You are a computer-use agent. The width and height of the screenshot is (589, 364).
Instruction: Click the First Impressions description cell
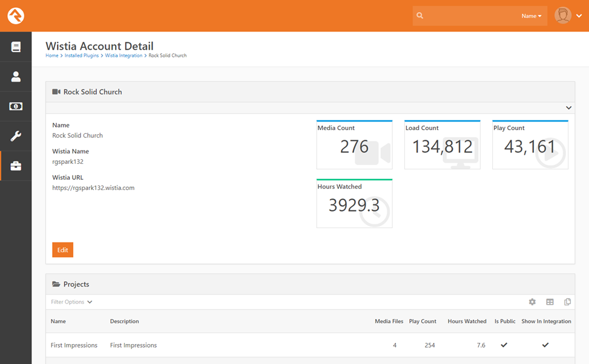coord(133,345)
